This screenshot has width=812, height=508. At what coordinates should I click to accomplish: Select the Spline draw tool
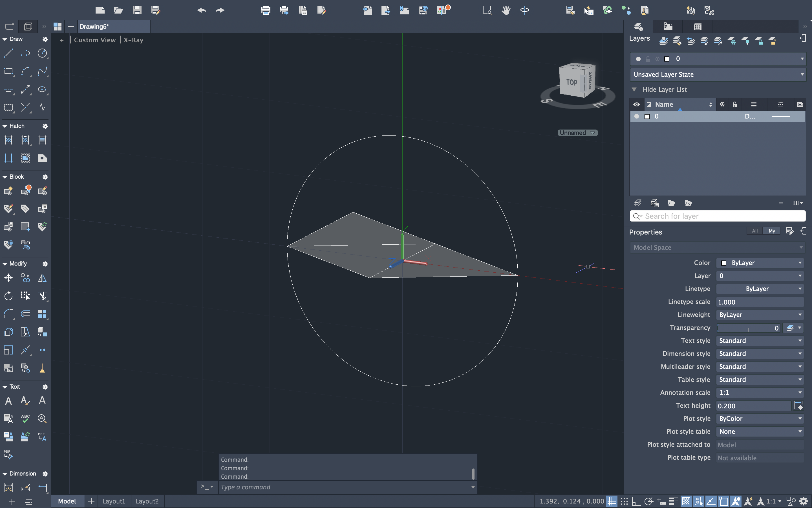42,71
